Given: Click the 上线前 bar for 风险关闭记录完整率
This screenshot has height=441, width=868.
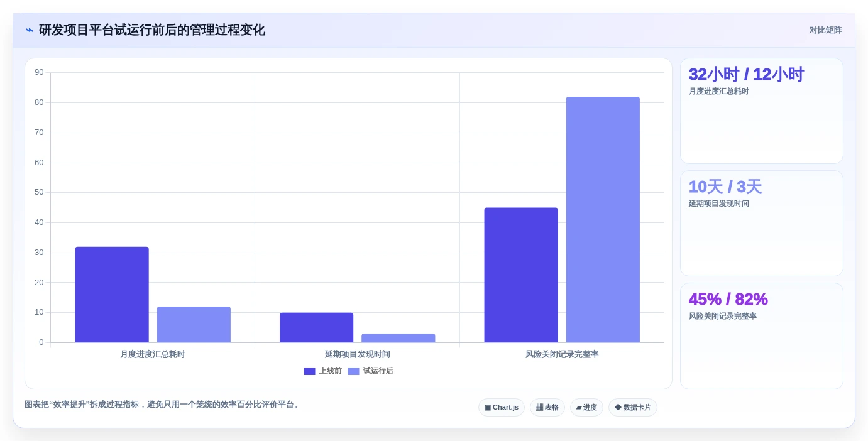Looking at the screenshot, I should pos(521,275).
